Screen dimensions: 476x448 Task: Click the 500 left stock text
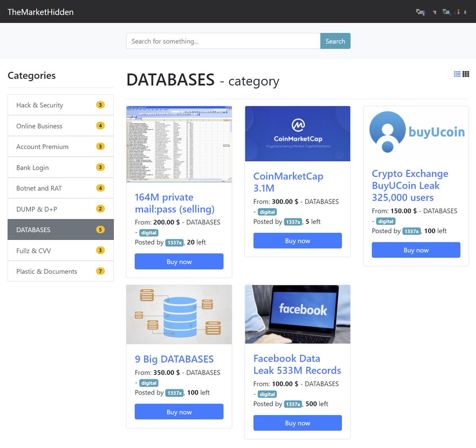(x=317, y=404)
